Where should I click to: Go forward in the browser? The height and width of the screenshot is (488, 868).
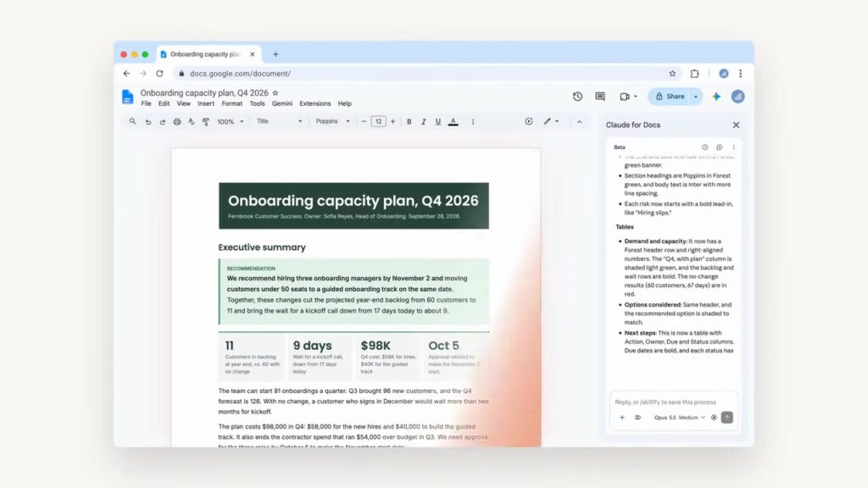tap(142, 74)
